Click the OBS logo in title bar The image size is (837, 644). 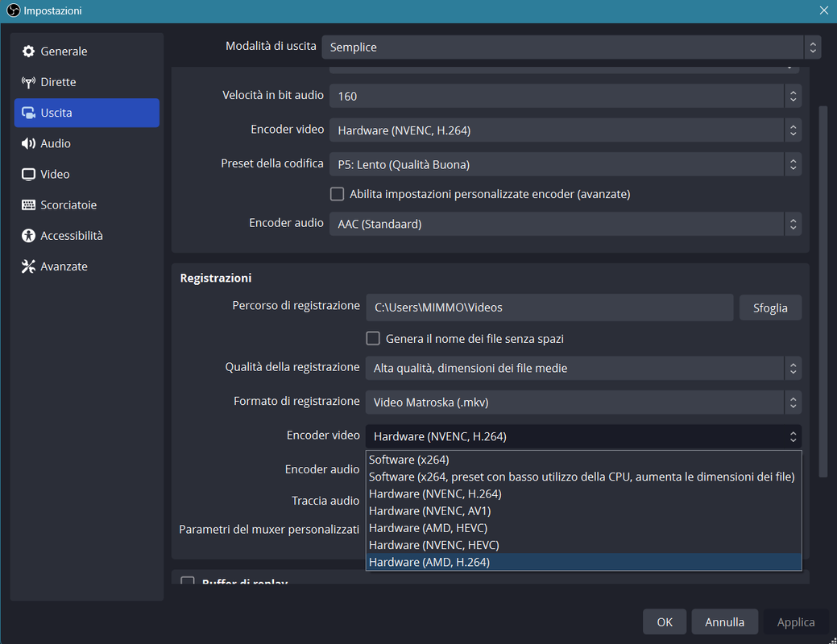coord(14,10)
